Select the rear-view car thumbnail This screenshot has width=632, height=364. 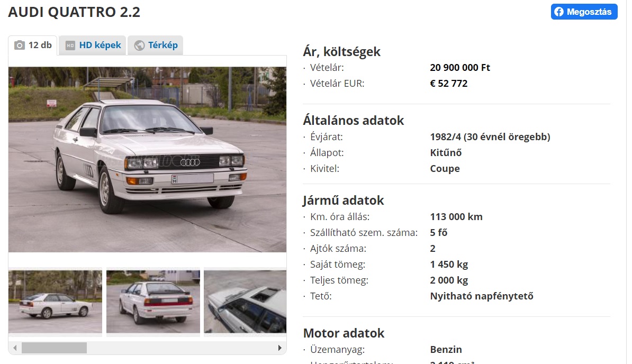(153, 302)
